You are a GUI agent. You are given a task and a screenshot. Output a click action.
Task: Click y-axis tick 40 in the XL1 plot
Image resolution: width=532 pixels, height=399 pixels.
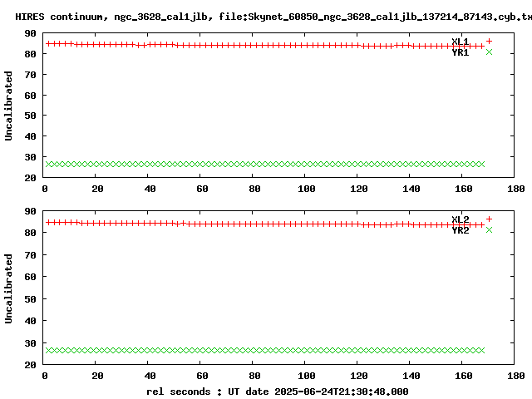[x=30, y=136]
